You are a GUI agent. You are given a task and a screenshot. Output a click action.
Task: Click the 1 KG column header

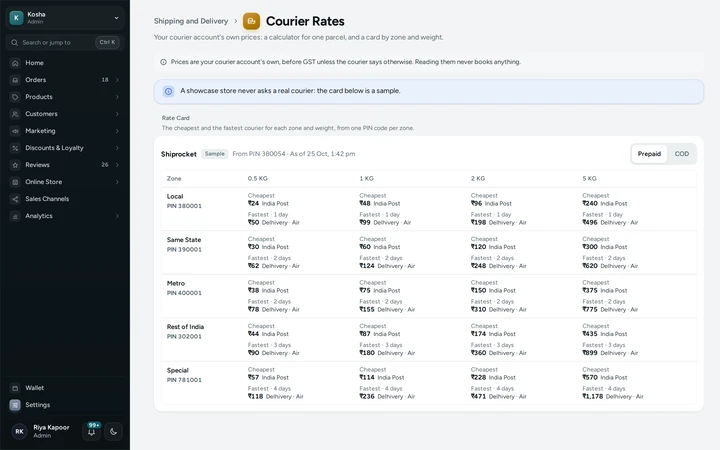click(x=366, y=179)
